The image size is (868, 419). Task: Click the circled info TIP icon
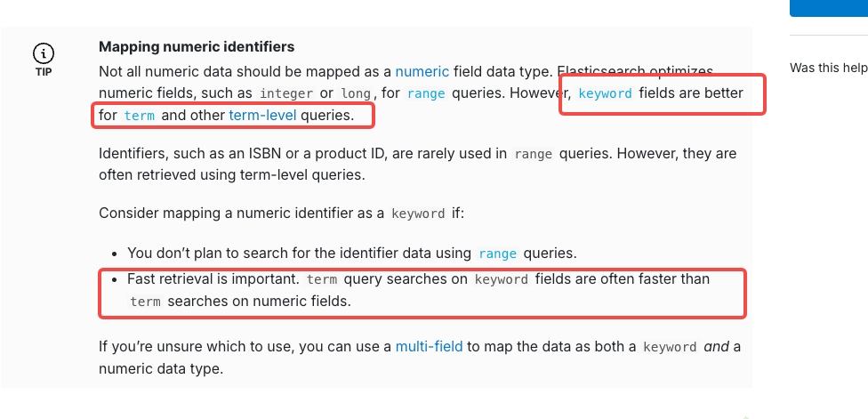[x=43, y=53]
